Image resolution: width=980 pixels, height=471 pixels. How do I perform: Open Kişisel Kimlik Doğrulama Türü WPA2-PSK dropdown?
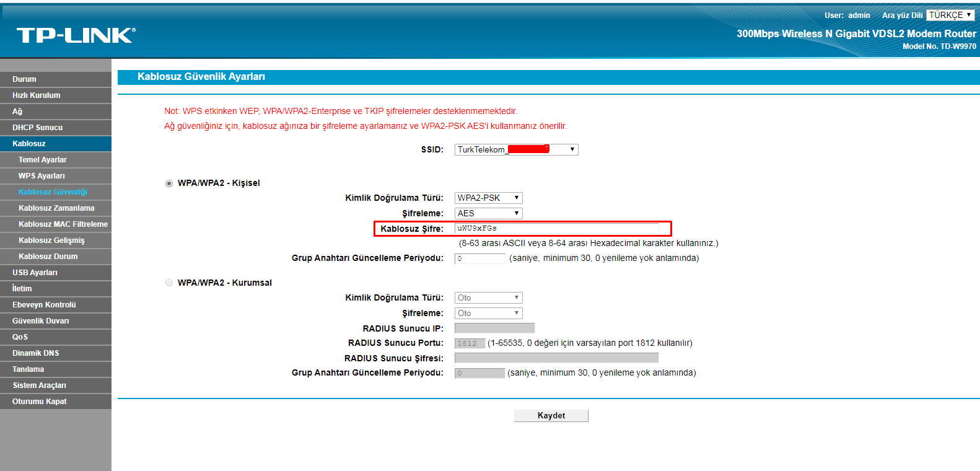click(x=488, y=198)
